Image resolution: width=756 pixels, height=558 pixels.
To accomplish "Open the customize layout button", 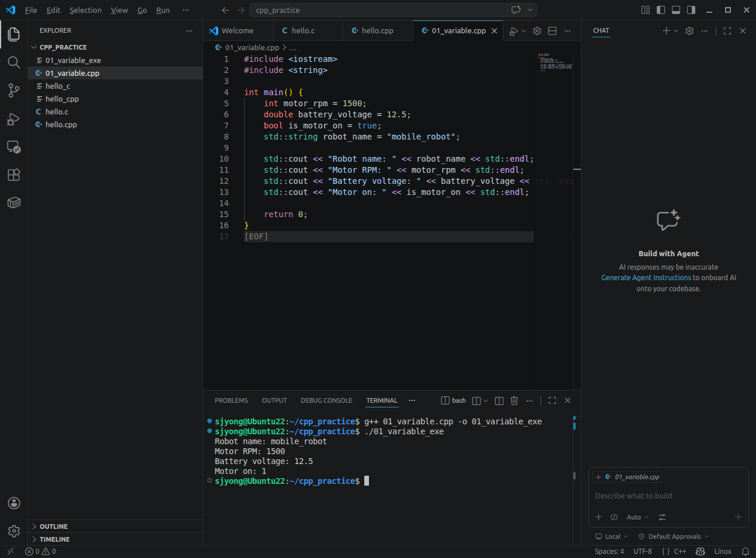I will (646, 10).
